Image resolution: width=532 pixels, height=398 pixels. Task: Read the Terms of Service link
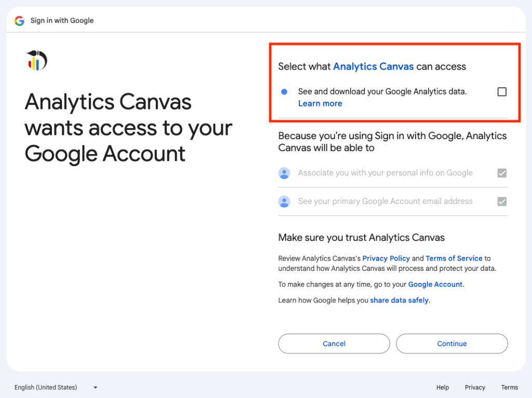[x=454, y=258]
